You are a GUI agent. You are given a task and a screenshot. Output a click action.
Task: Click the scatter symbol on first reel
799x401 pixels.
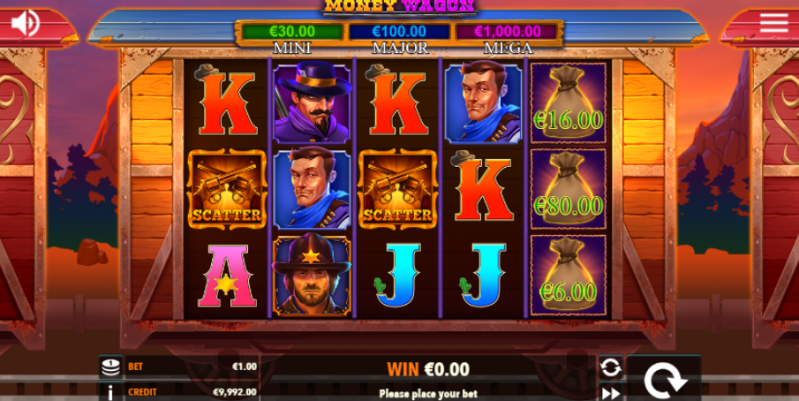pos(227,189)
